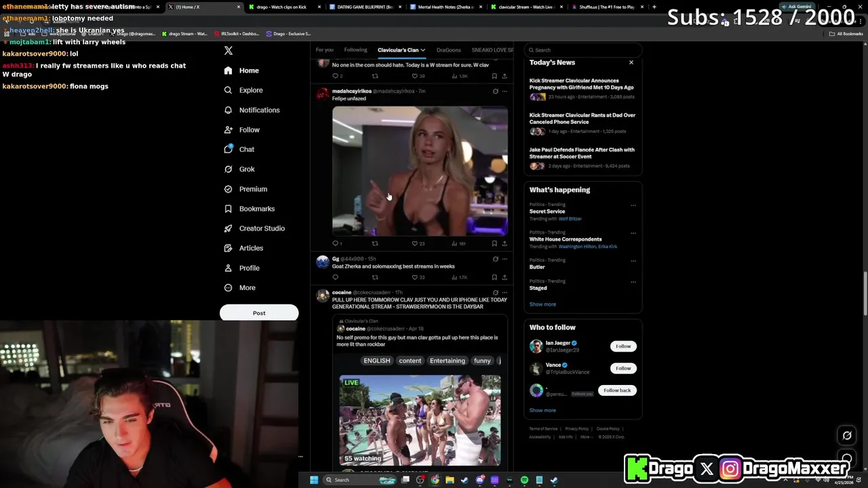
Task: Open options for Butler trend
Action: click(633, 261)
